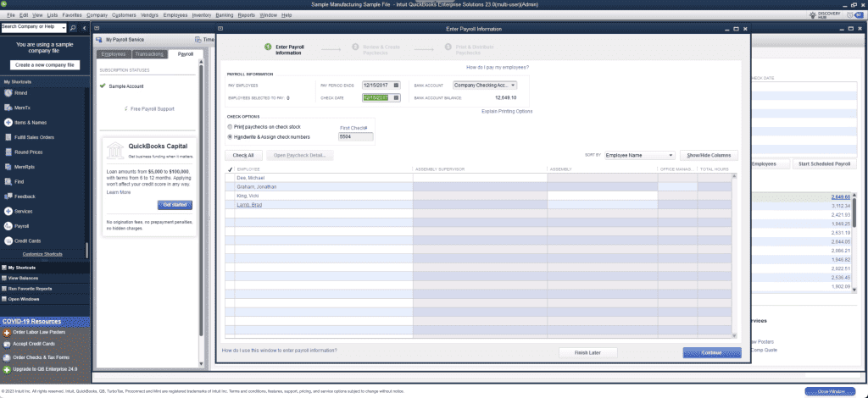Open the Feedback shortcut icon

point(8,196)
